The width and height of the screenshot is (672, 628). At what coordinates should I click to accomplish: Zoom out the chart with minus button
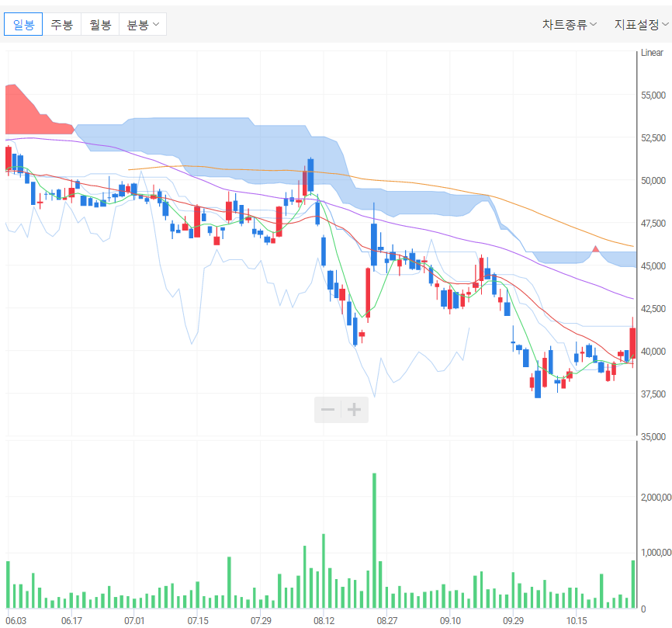[328, 410]
